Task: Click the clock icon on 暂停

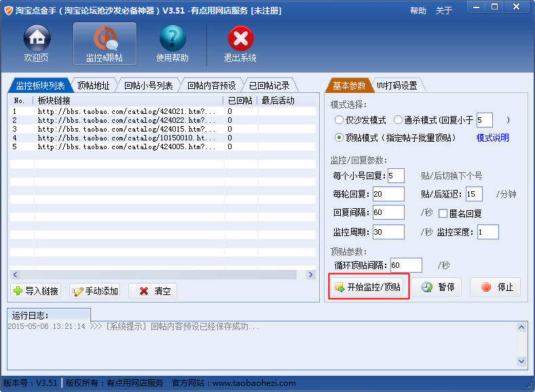Action: point(426,287)
